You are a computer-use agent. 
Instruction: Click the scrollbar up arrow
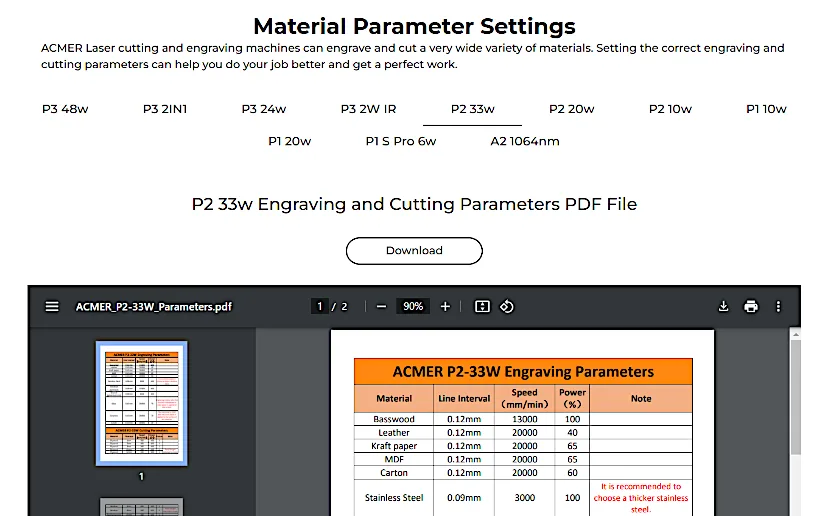(x=796, y=334)
